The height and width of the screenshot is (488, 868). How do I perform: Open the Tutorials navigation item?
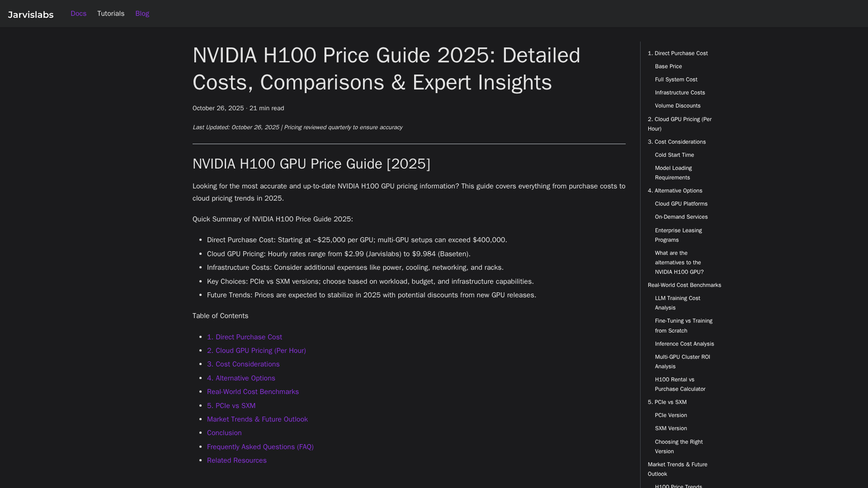click(x=111, y=14)
